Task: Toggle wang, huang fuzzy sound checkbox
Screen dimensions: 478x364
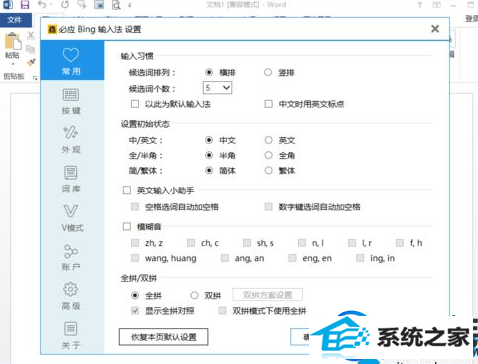Action: 135,258
